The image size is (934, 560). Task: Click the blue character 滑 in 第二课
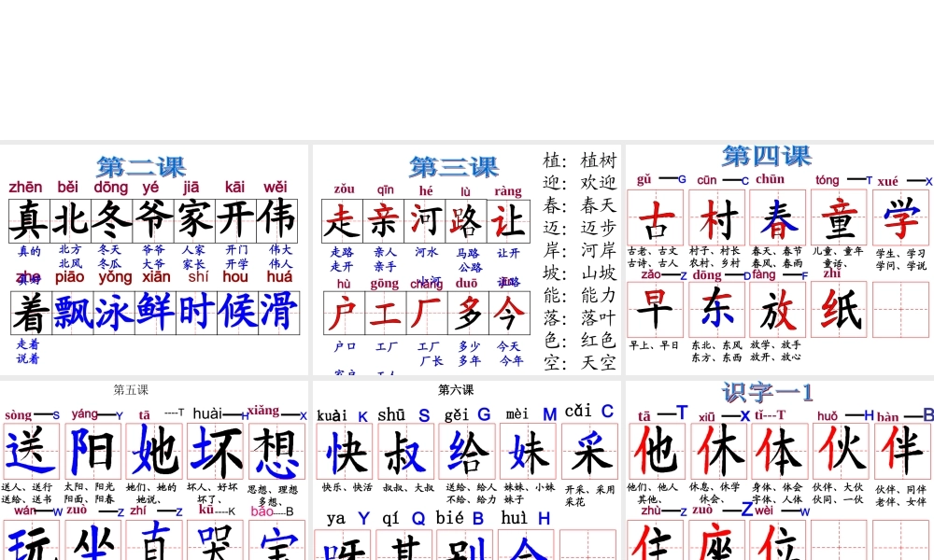click(x=278, y=312)
